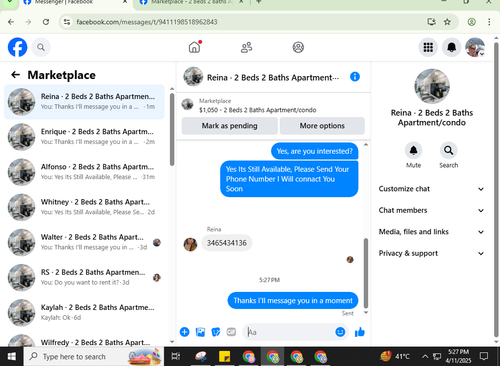
Task: Switch to the Messenger | Facebook browser tab
Action: [x=75, y=3]
